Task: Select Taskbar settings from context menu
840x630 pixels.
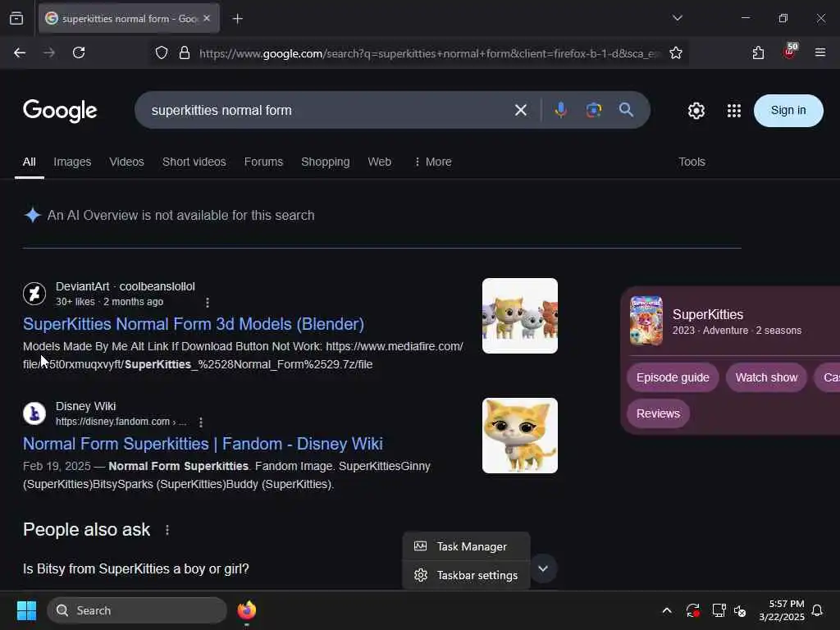Action: coord(466,575)
